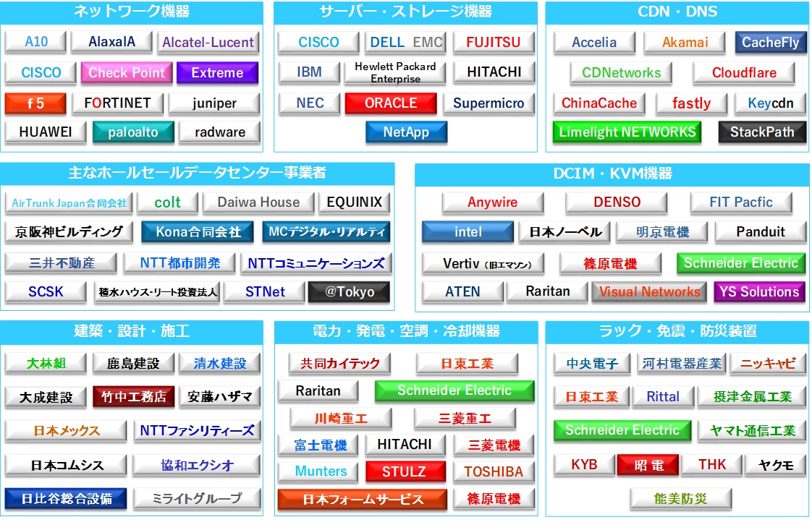Select the Daiwa House box

[258, 203]
